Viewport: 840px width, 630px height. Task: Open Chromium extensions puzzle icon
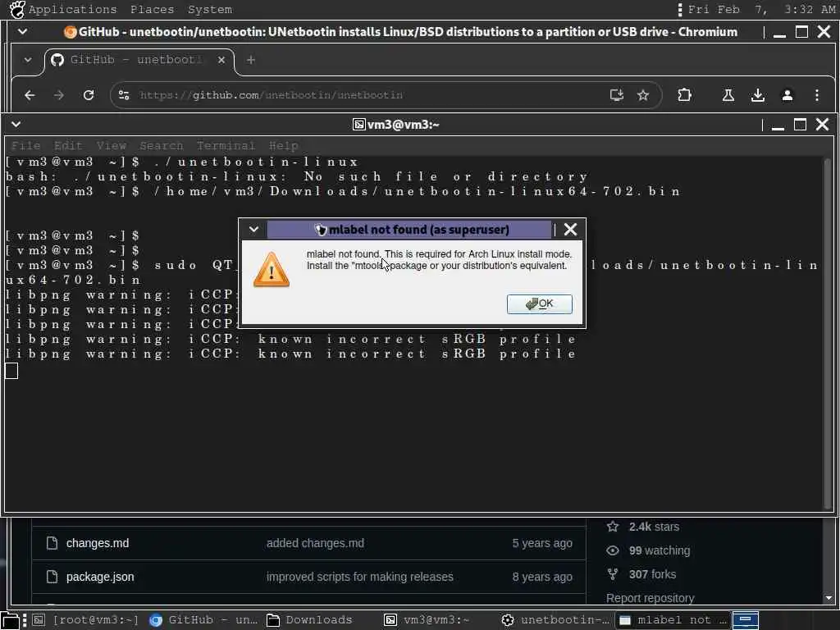684,95
